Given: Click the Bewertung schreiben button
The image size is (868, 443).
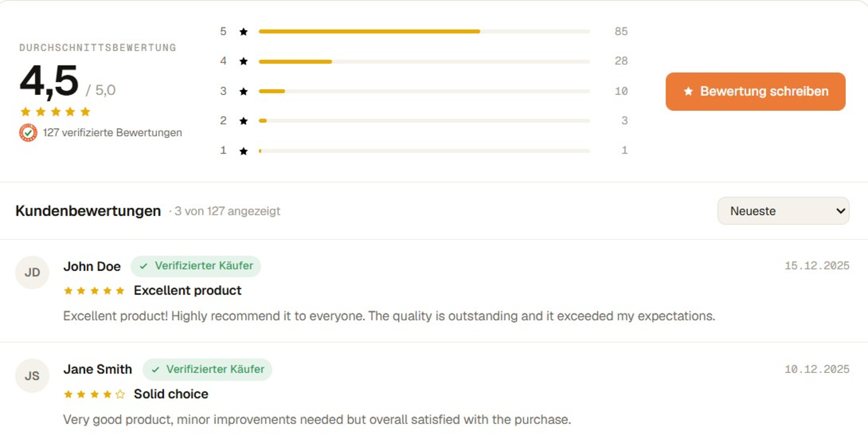Looking at the screenshot, I should [x=755, y=91].
